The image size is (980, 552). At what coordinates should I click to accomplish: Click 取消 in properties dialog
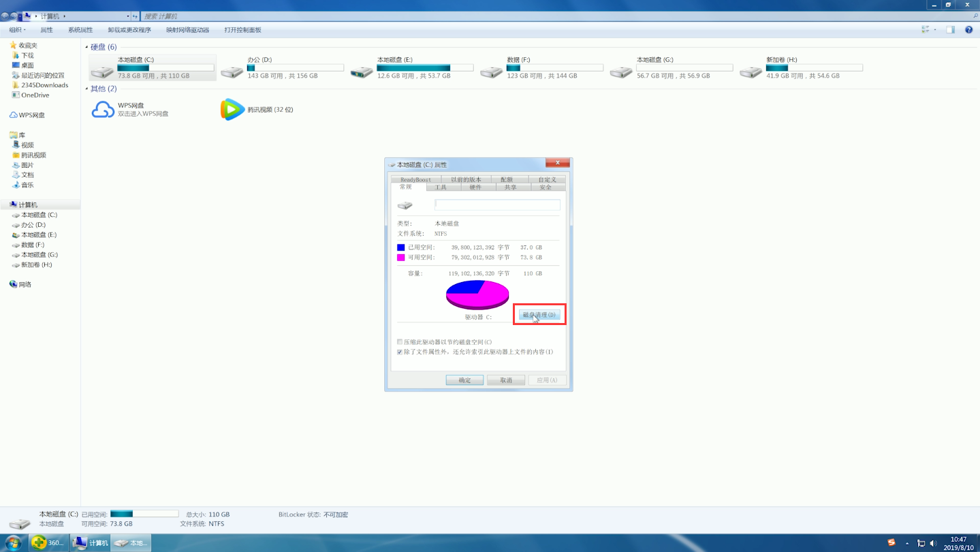[506, 380]
